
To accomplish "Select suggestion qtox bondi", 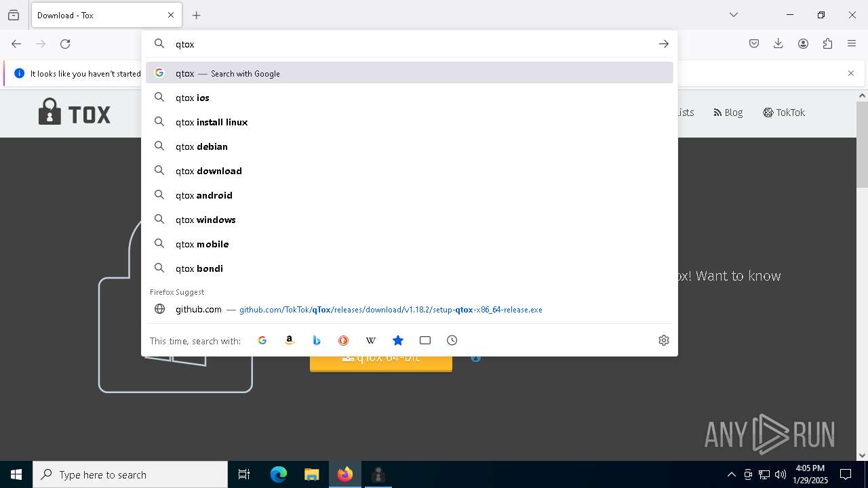I will [410, 268].
